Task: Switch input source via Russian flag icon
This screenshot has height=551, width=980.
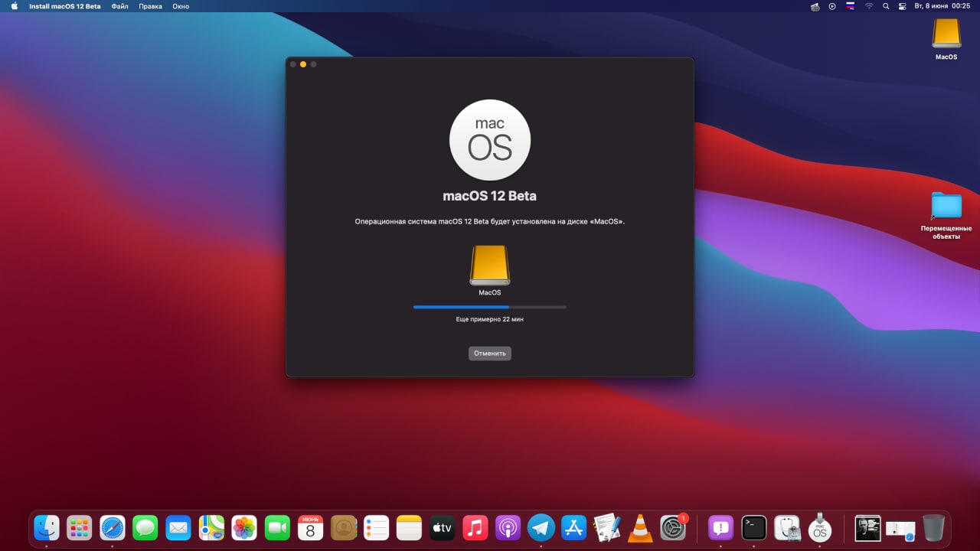Action: (850, 6)
